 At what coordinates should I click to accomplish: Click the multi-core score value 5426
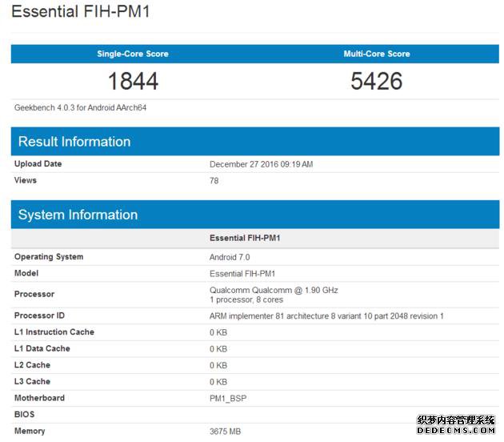(376, 81)
